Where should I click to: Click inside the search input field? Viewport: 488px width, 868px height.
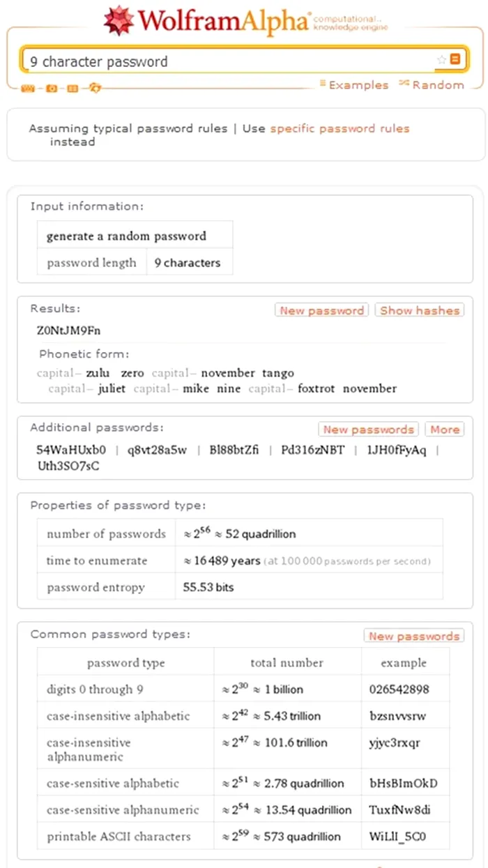209,61
